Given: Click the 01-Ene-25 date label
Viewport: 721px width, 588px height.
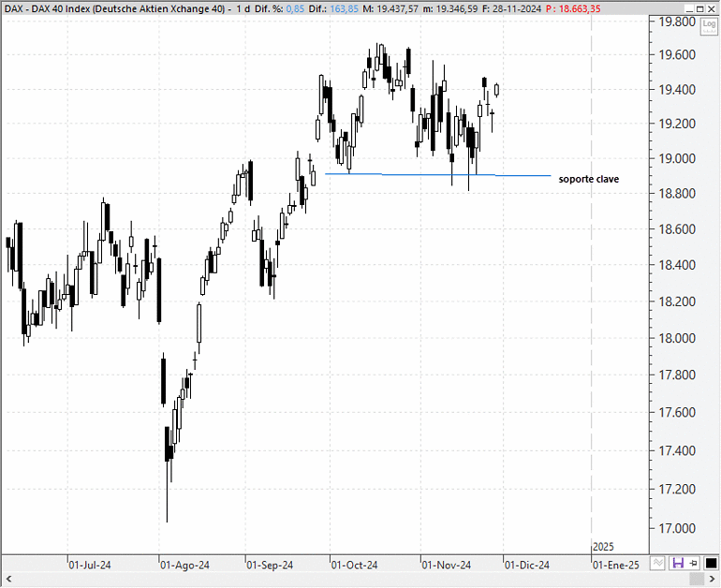Looking at the screenshot, I should [x=616, y=565].
